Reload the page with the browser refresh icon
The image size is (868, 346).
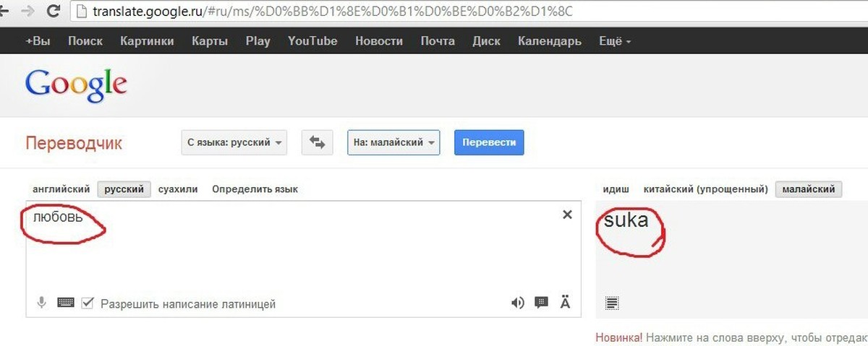pos(53,12)
